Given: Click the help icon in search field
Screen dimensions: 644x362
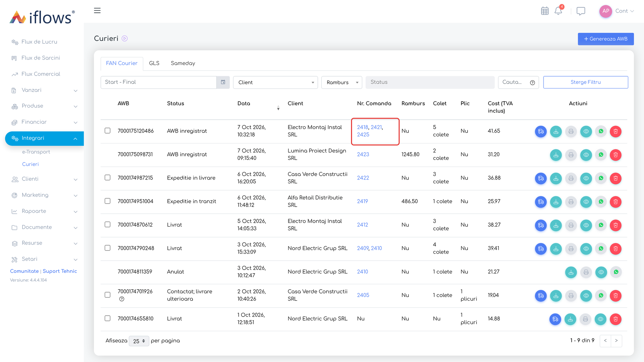Looking at the screenshot, I should (532, 83).
